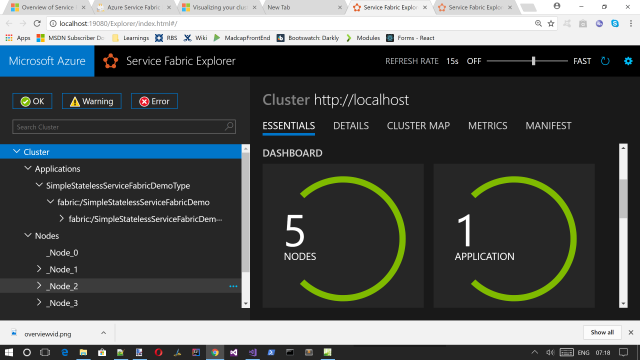Expand the _Node_1 tree item
Image resolution: width=640 pixels, height=360 pixels.
(39, 269)
